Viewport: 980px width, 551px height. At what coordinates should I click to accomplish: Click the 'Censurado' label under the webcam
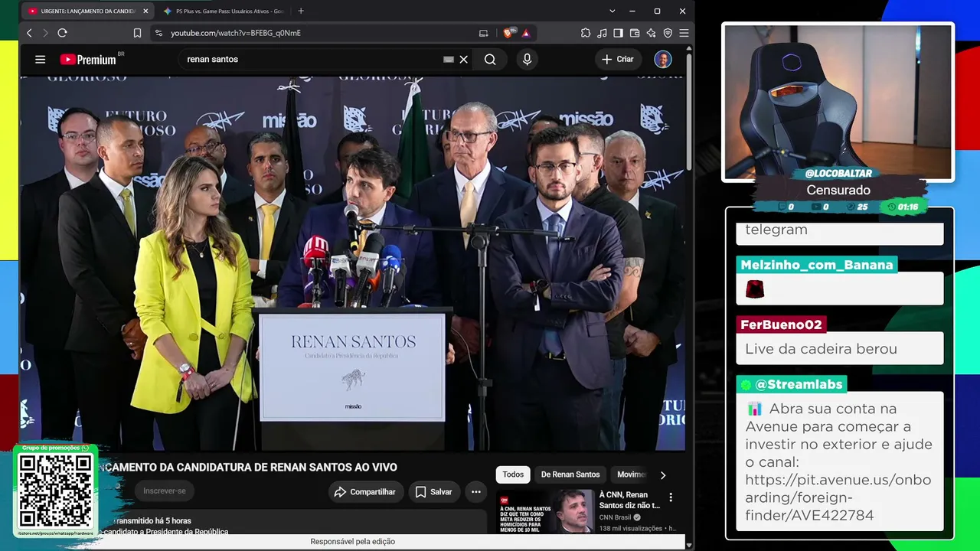click(838, 190)
